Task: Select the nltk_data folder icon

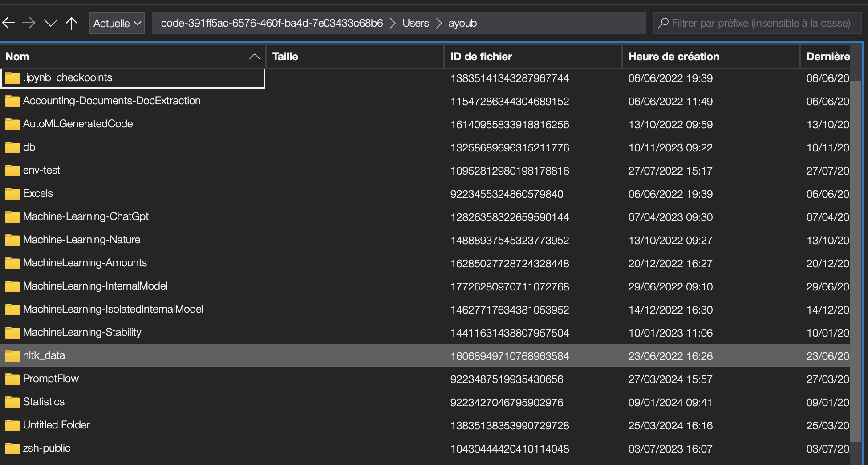Action: pos(12,356)
